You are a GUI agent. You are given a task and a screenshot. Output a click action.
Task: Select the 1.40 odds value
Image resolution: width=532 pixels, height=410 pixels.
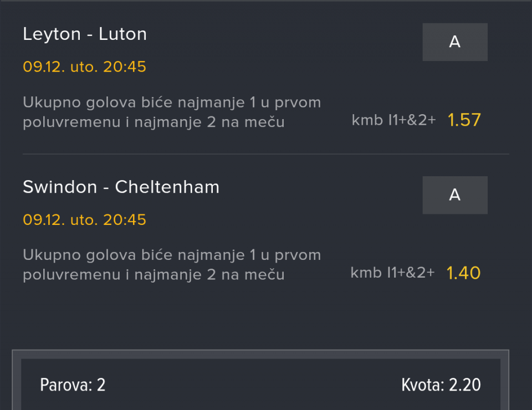coord(463,273)
